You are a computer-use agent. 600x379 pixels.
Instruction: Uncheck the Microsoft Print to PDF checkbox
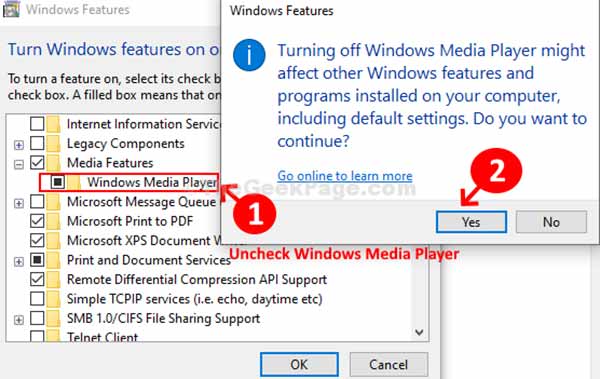[x=37, y=221]
